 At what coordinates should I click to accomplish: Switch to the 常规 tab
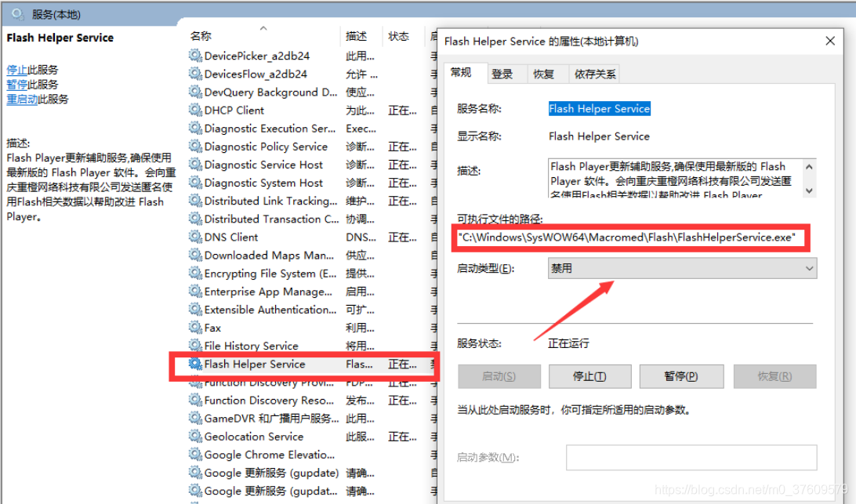tap(465, 73)
